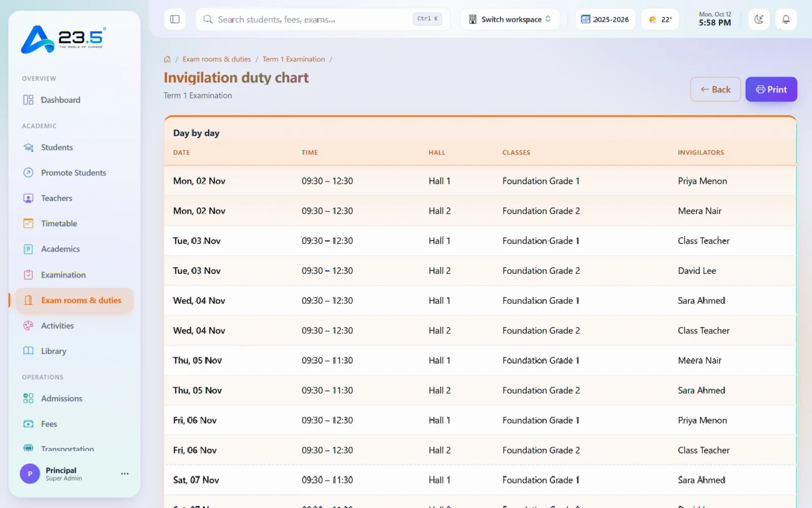Select David Lee invigilator cell

697,271
